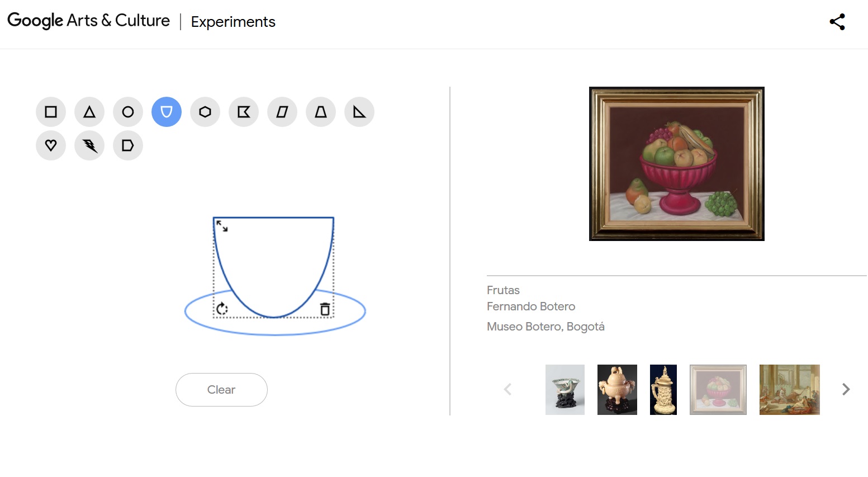
Task: Select the square shape tool
Action: tap(51, 112)
